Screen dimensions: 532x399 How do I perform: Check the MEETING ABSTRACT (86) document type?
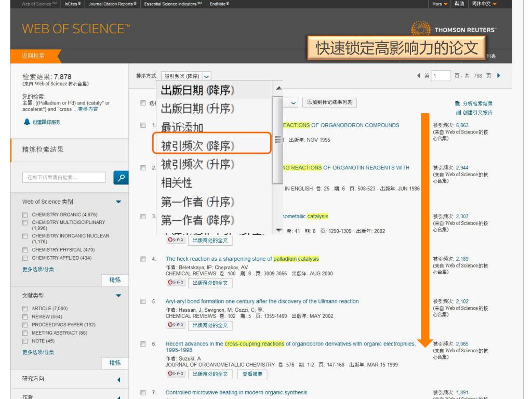coord(25,333)
